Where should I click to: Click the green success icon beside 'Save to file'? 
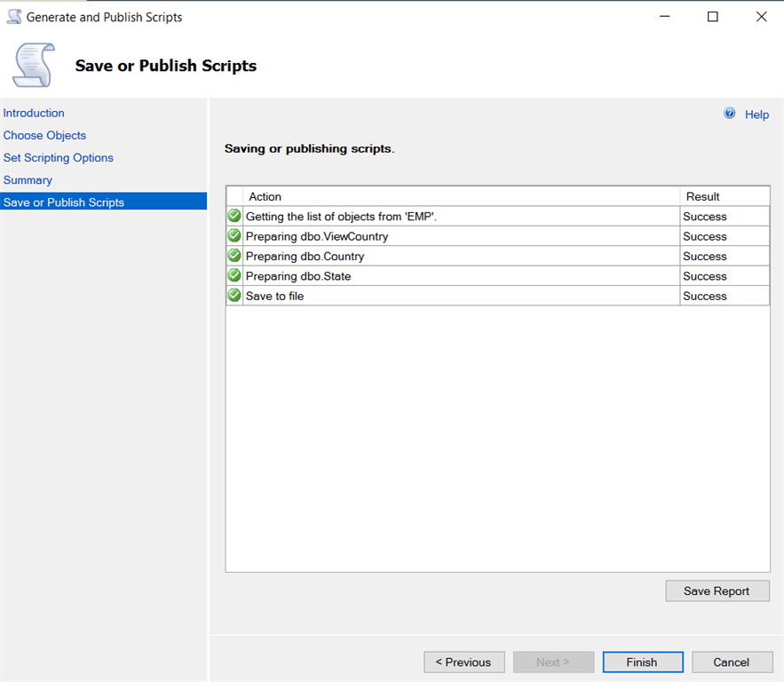coord(234,295)
